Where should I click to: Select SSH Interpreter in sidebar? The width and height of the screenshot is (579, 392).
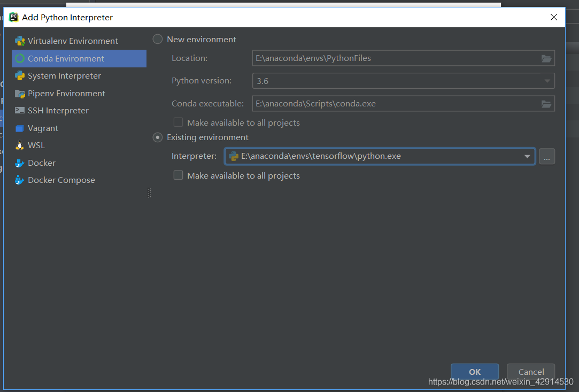[x=79, y=111]
